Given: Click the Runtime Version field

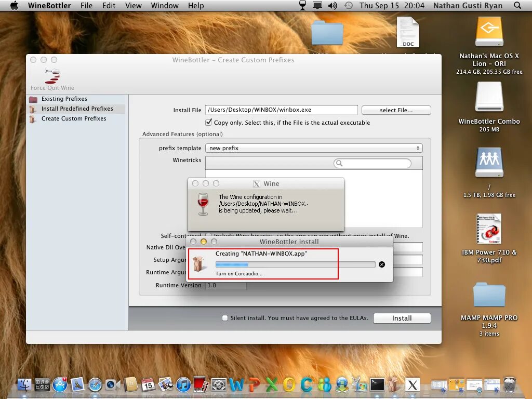Looking at the screenshot, I should 225,285.
